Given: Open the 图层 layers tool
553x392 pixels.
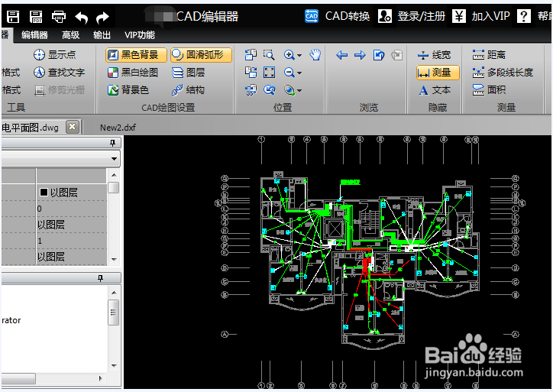Looking at the screenshot, I should pos(189,73).
